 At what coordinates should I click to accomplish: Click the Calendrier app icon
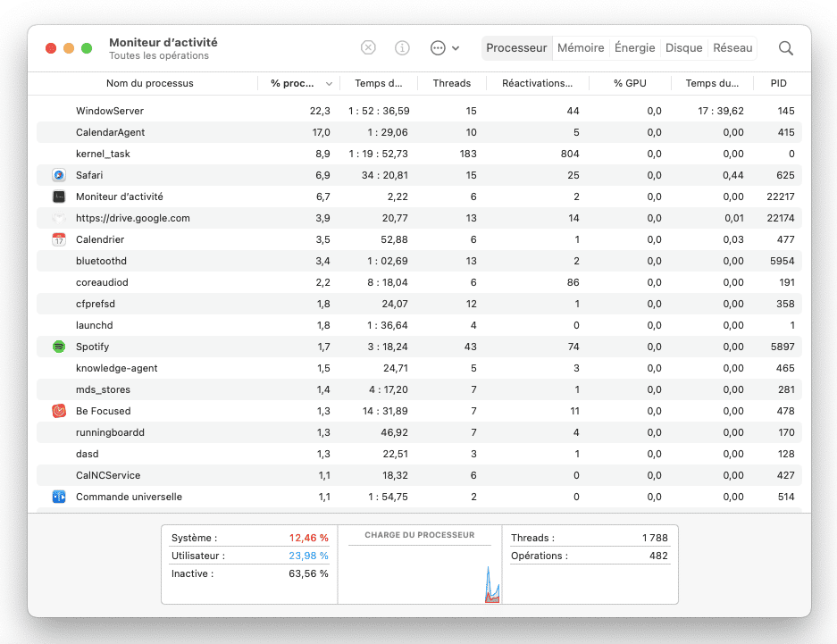pyautogui.click(x=59, y=239)
